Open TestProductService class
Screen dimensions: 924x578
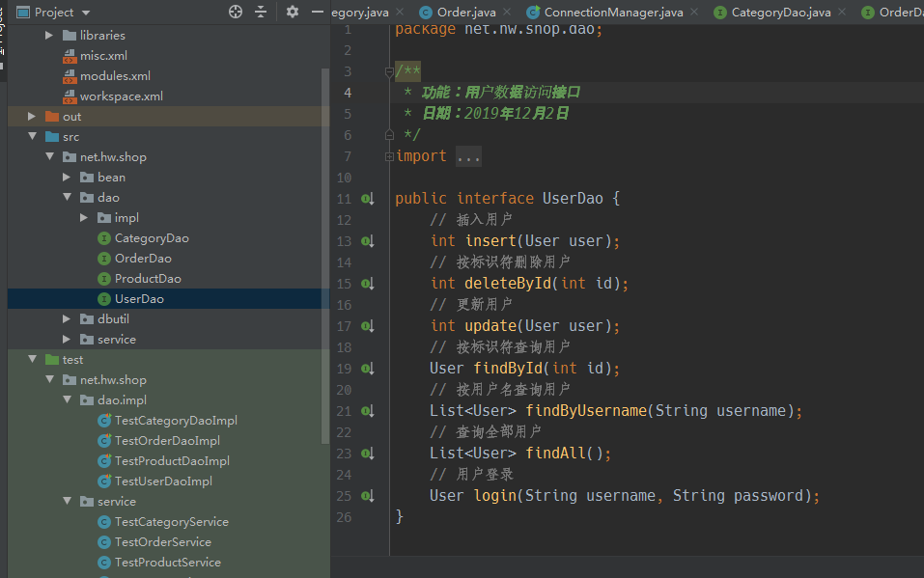coord(168,563)
